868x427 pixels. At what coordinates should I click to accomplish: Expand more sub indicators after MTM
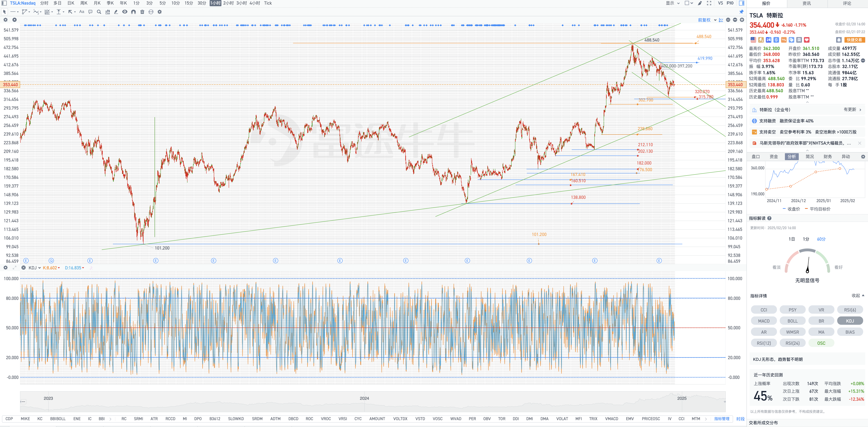click(706, 419)
